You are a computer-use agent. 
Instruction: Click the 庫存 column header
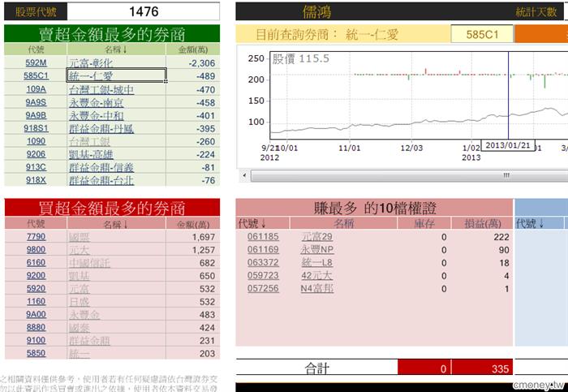[424, 223]
